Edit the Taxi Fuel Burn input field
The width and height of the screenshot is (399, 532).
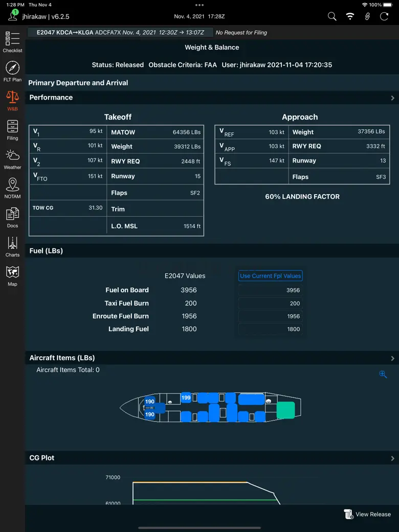(270, 304)
